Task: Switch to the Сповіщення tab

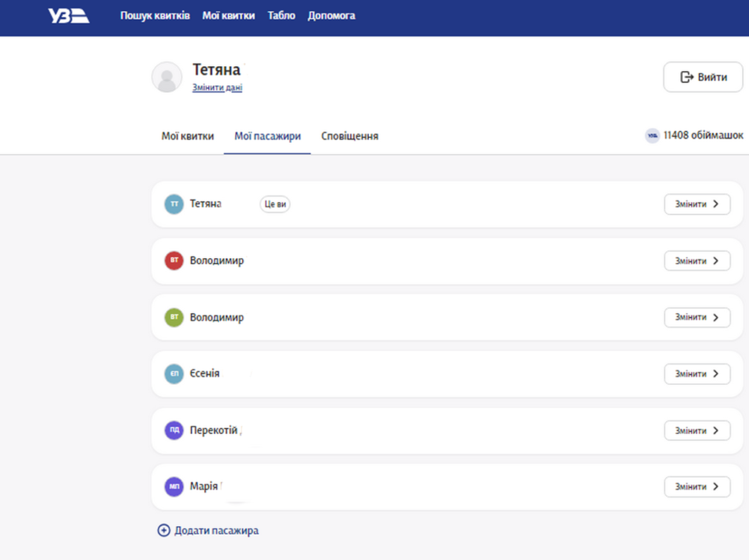Action: pyautogui.click(x=350, y=136)
